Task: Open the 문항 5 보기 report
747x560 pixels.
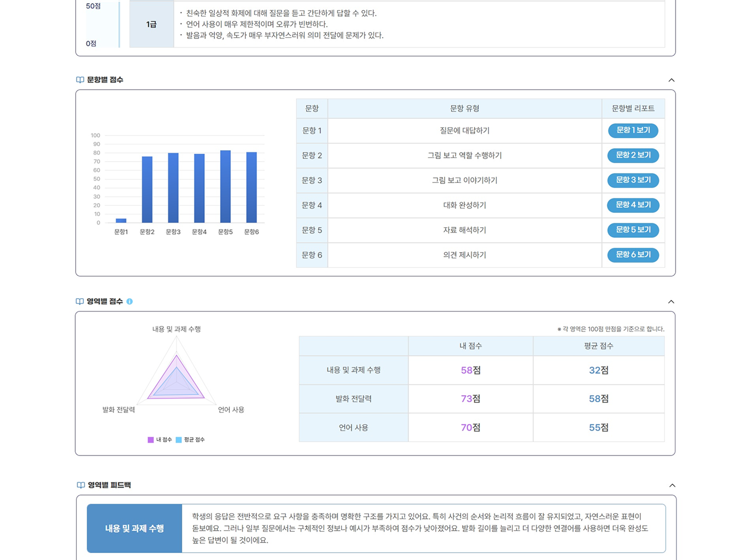Action: (633, 230)
